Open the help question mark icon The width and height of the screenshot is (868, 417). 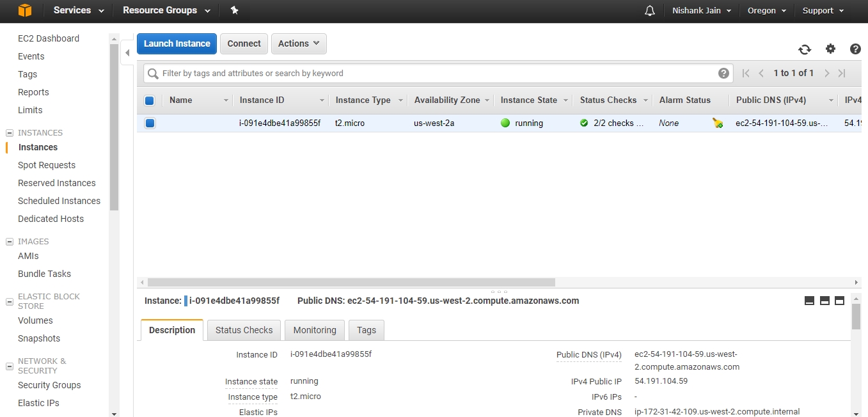click(855, 49)
